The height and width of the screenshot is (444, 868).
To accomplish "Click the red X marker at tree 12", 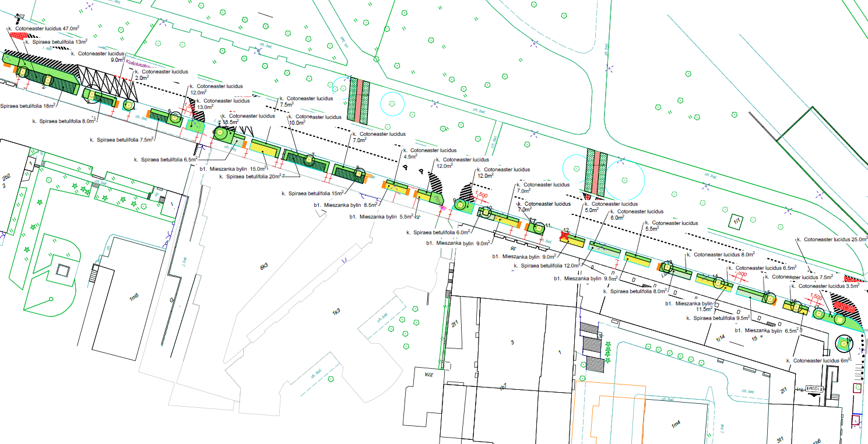I will pyautogui.click(x=564, y=235).
